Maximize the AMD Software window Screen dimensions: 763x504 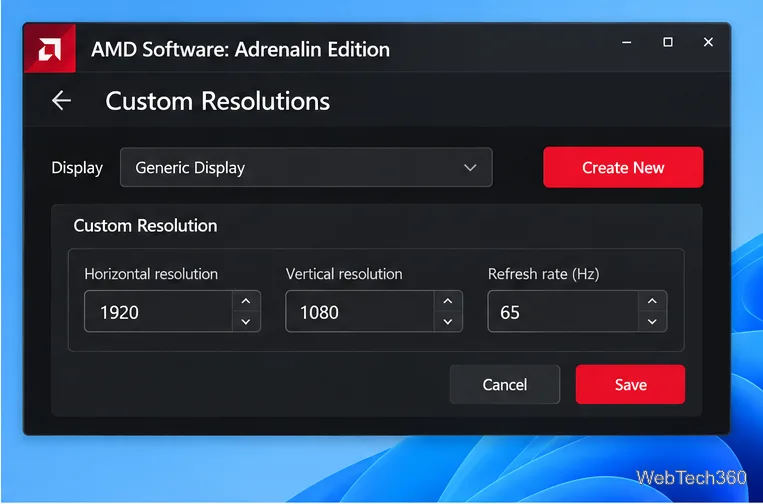668,42
